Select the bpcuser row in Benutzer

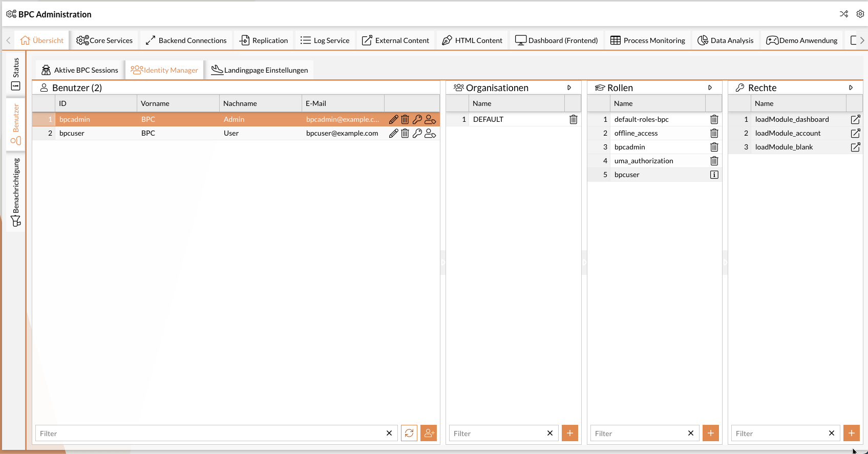point(236,133)
